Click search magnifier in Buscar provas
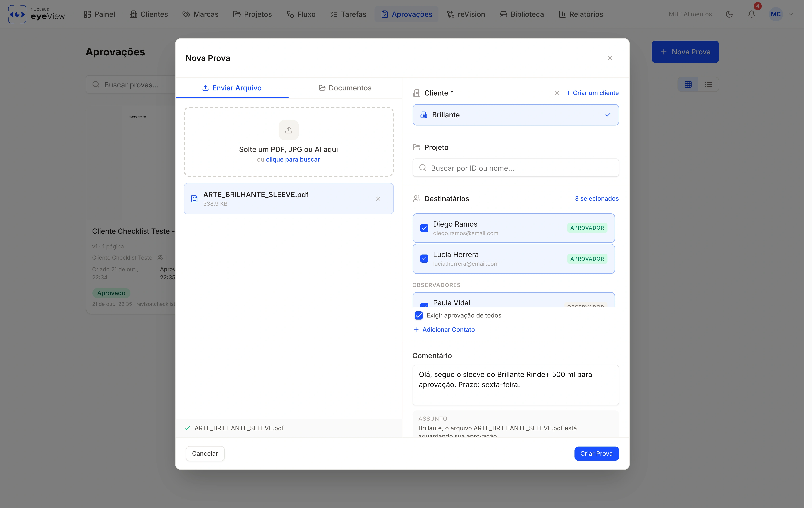The height and width of the screenshot is (508, 812). (96, 84)
